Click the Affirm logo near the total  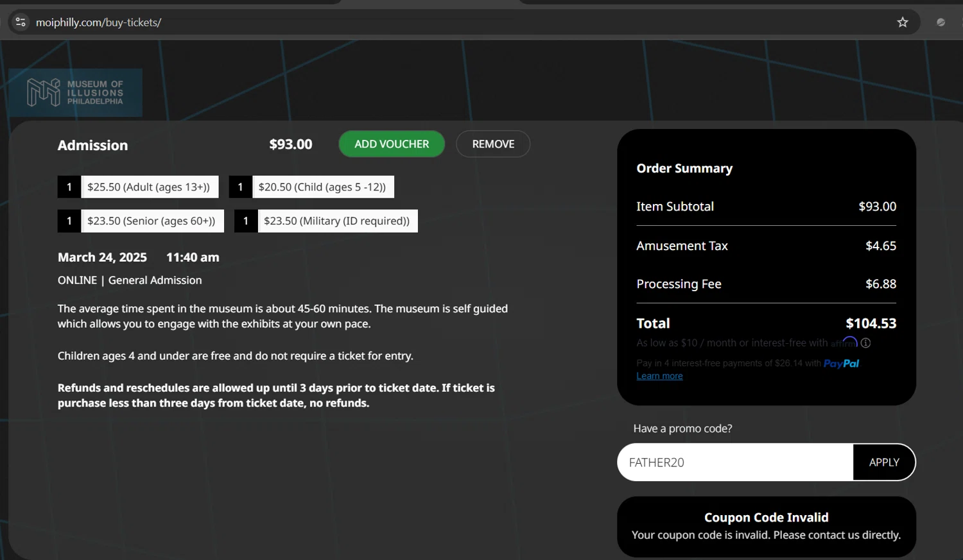(x=844, y=342)
